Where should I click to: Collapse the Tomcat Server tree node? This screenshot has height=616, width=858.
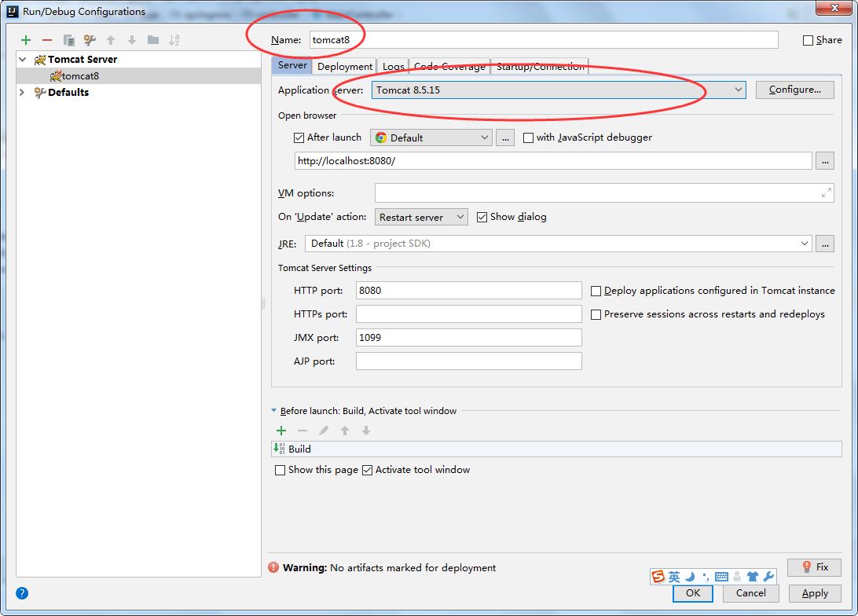(x=23, y=60)
